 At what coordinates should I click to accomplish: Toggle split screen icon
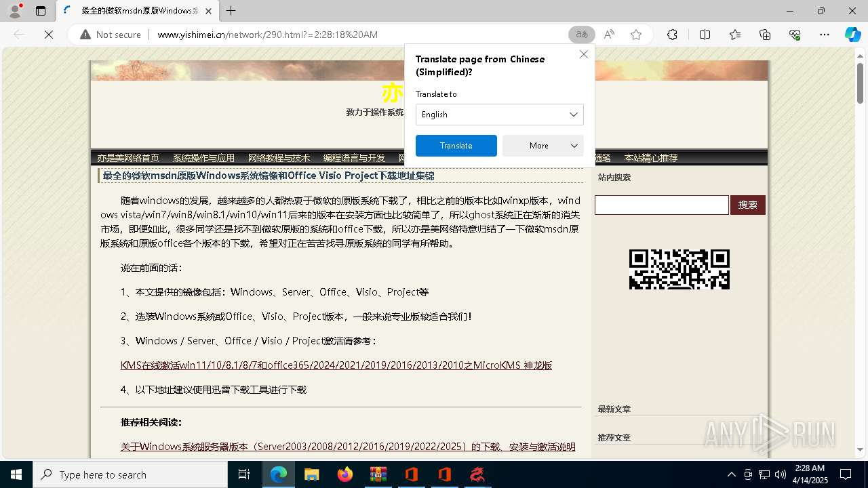click(x=705, y=35)
